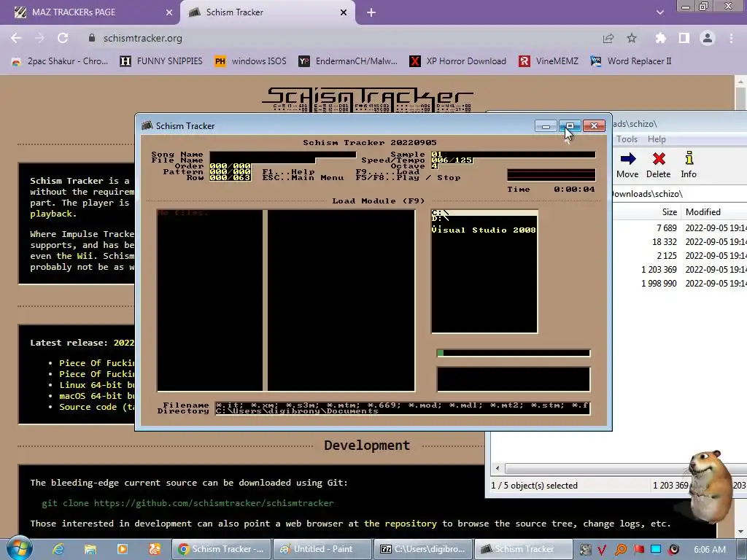This screenshot has height=560, width=747.
Task: Sort 7-Zip files by Modified column
Action: [x=703, y=212]
